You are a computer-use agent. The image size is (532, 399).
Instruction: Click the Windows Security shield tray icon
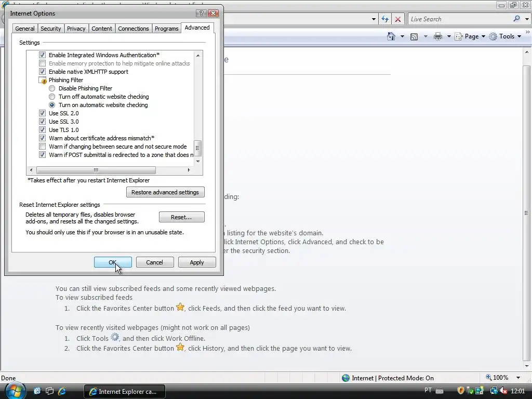pos(460,391)
